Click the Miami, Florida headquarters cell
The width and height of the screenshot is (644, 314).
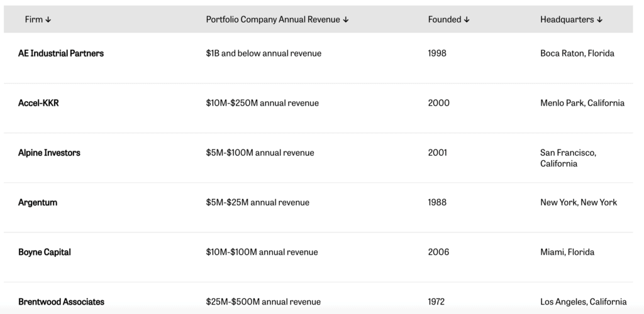click(x=567, y=252)
